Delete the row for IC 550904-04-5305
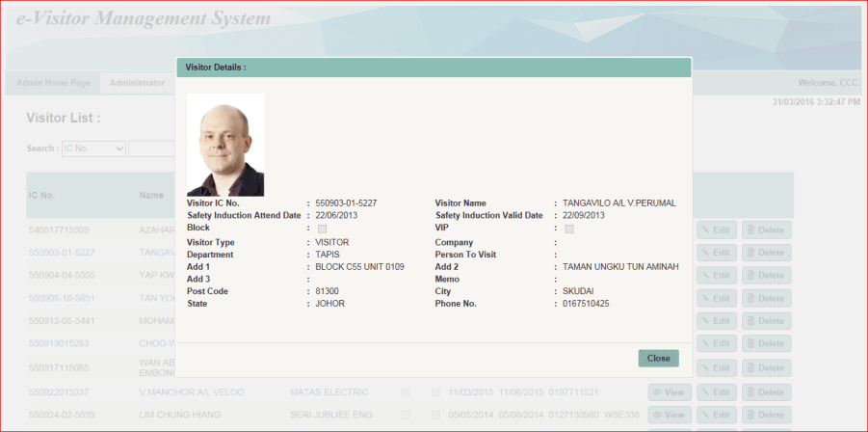Screen dimensions: 868x432 tap(766, 275)
